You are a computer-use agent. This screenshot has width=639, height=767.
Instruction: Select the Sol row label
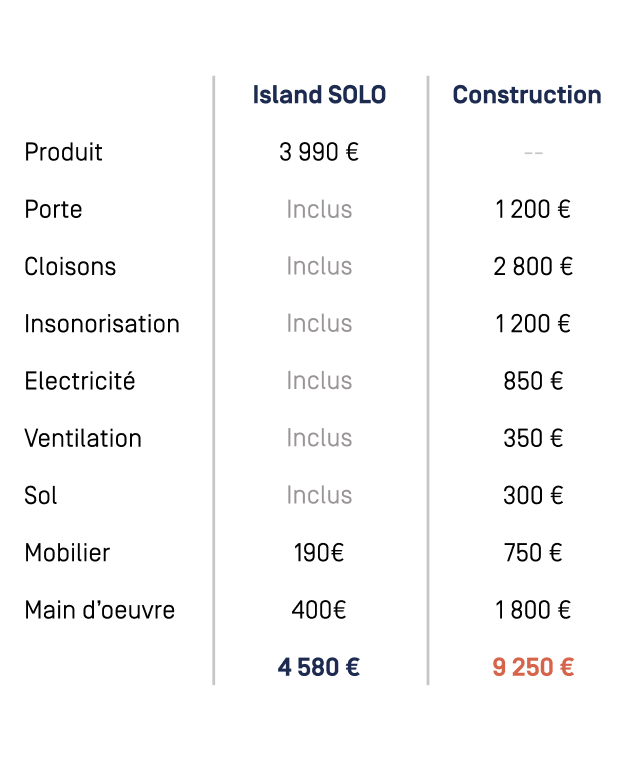41,495
